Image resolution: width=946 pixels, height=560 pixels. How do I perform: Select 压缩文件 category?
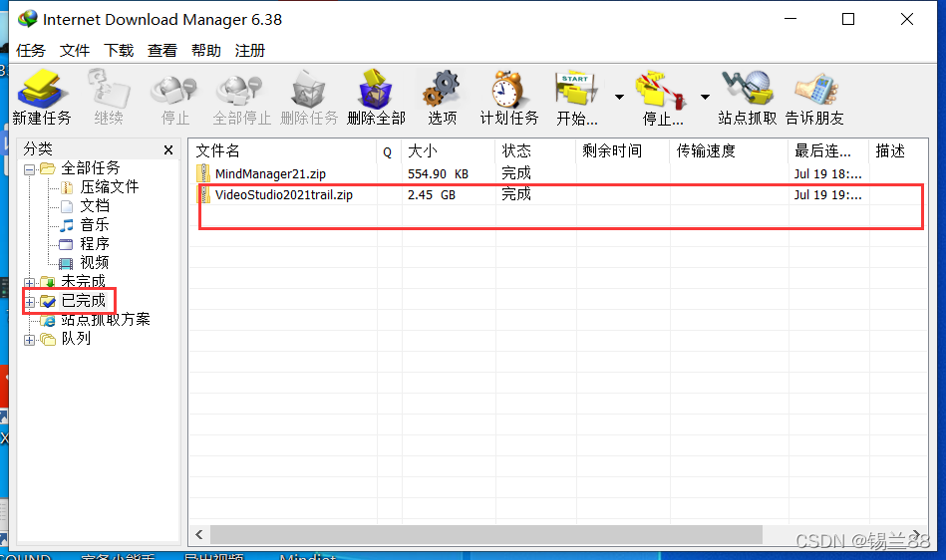pos(110,187)
